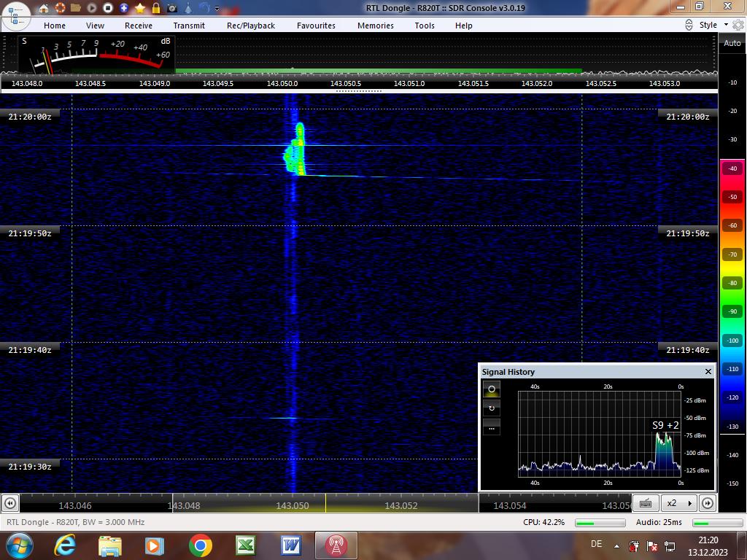Open the media player taskbar icon
This screenshot has height=560, width=747.
[155, 545]
